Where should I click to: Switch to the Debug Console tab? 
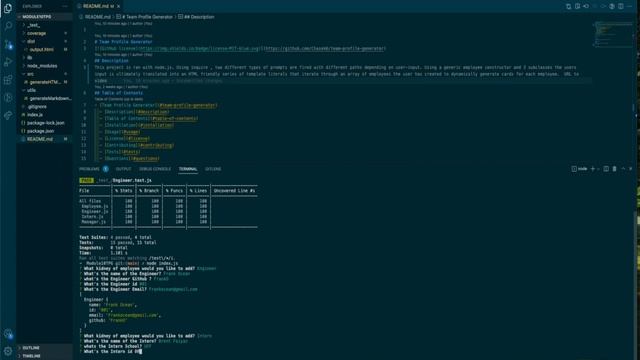pos(155,169)
